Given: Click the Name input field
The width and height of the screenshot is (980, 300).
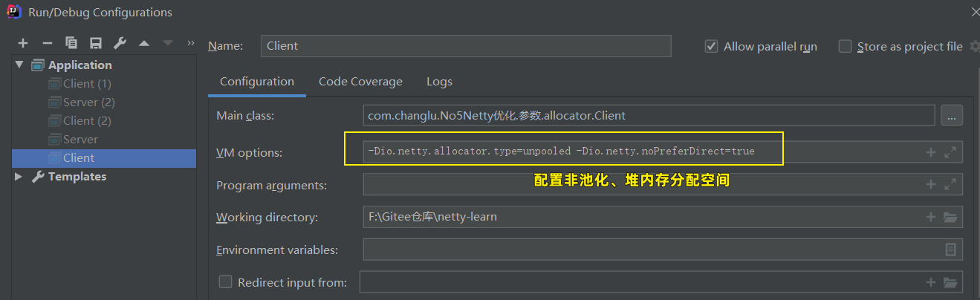Looking at the screenshot, I should [x=466, y=46].
